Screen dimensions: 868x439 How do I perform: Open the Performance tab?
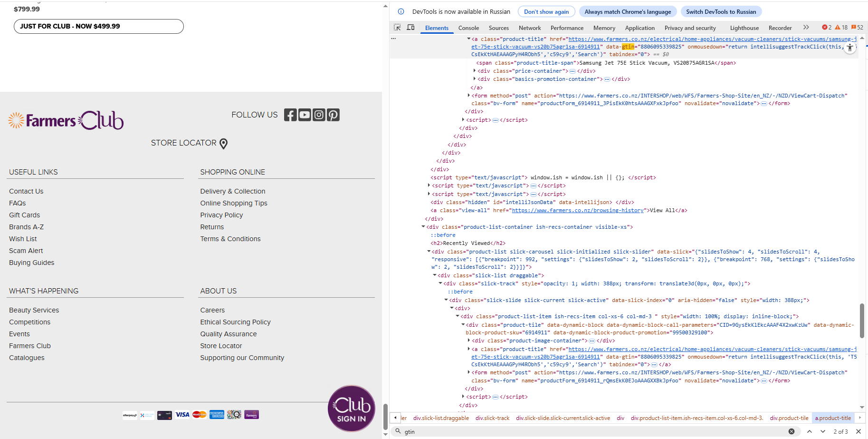[x=567, y=28]
